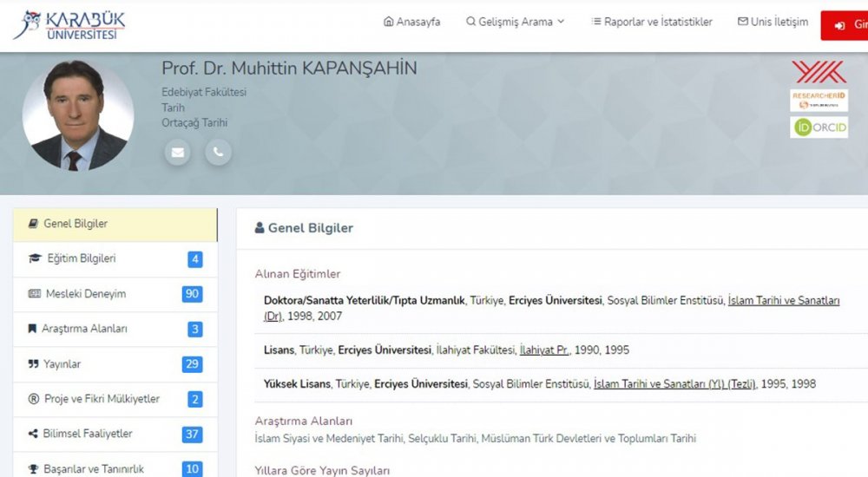The image size is (868, 477).
Task: Select the Genel Bilgiler sidebar tab
Action: pos(115,224)
